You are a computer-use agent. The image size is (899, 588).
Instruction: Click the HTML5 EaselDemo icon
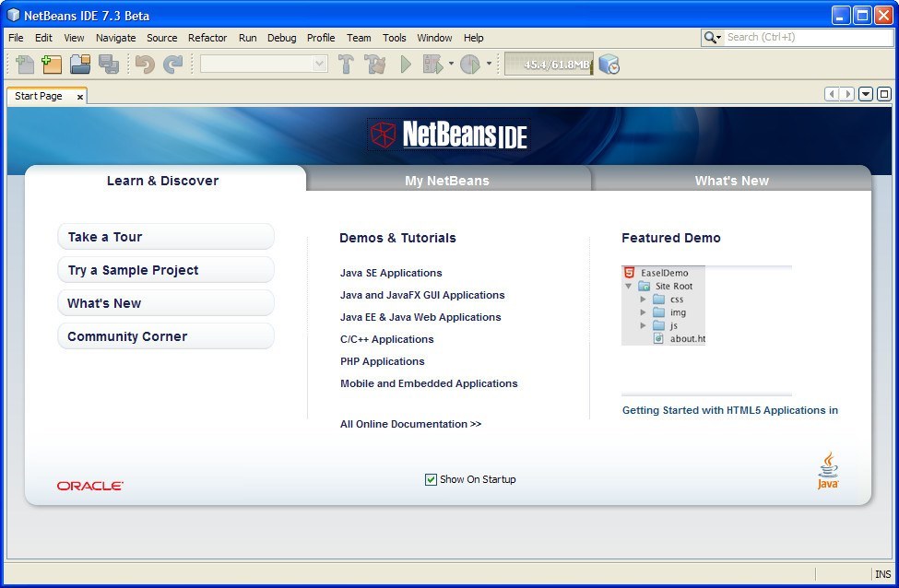pyautogui.click(x=629, y=272)
